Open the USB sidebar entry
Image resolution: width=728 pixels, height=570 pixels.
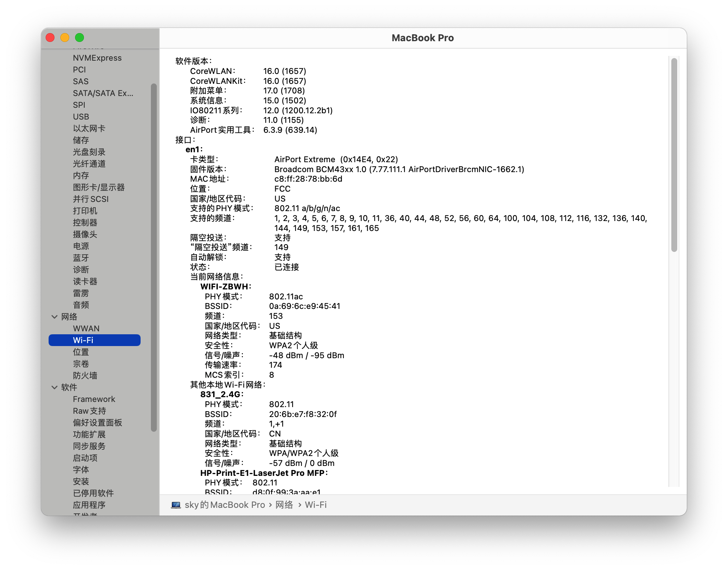(81, 117)
